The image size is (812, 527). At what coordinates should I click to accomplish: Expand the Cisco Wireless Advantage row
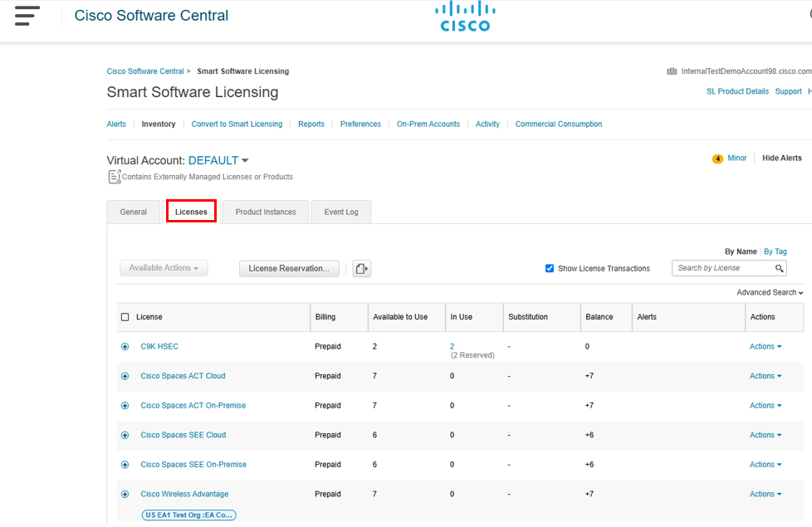point(125,494)
